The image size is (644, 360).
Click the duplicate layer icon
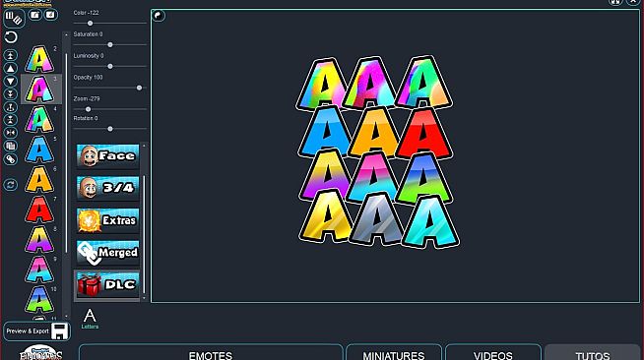click(11, 146)
